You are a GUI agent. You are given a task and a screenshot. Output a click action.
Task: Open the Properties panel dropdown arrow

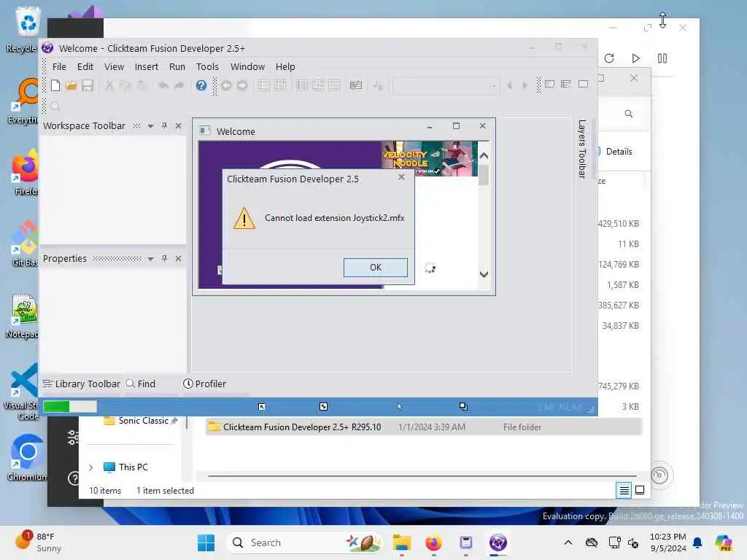coord(150,259)
